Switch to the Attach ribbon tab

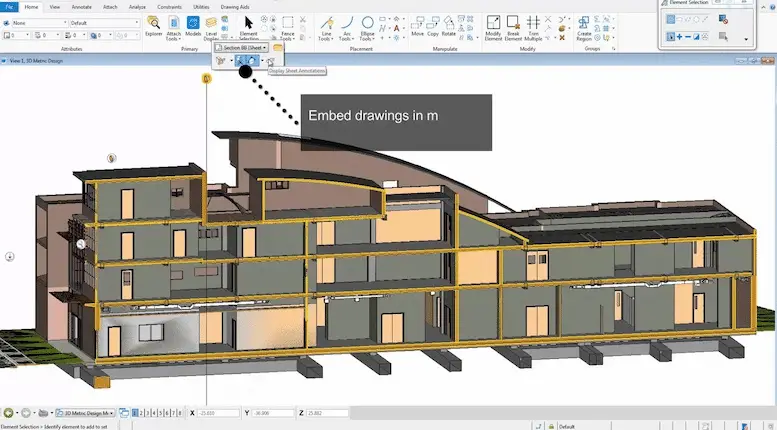click(110, 7)
